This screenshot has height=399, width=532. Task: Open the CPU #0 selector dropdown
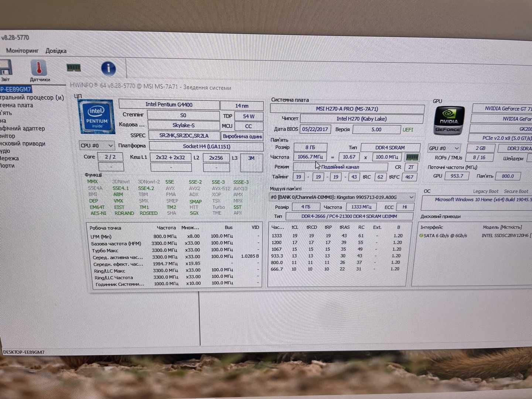[x=97, y=146]
